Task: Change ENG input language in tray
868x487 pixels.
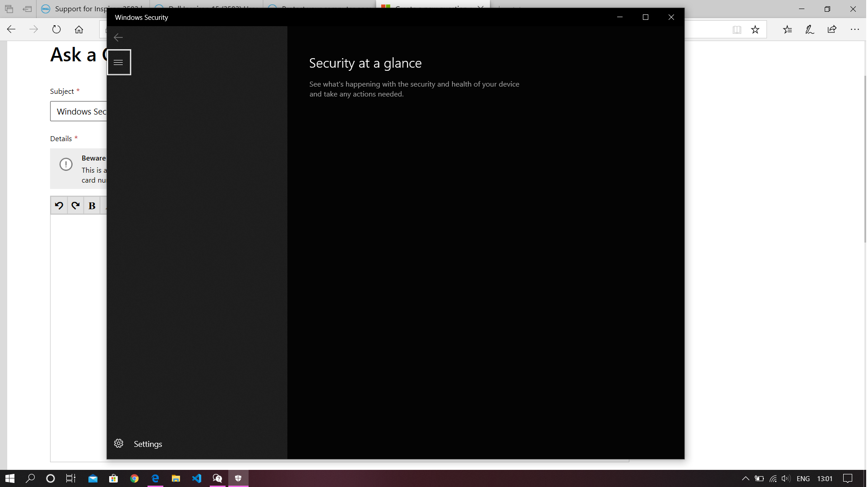Action: (x=803, y=478)
